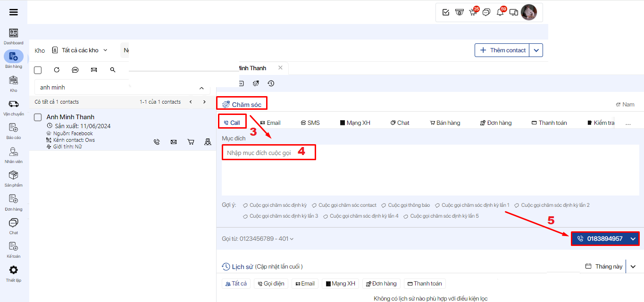The width and height of the screenshot is (644, 302).
Task: Click the search magnifier icon in contact toolbar
Action: pyautogui.click(x=113, y=70)
